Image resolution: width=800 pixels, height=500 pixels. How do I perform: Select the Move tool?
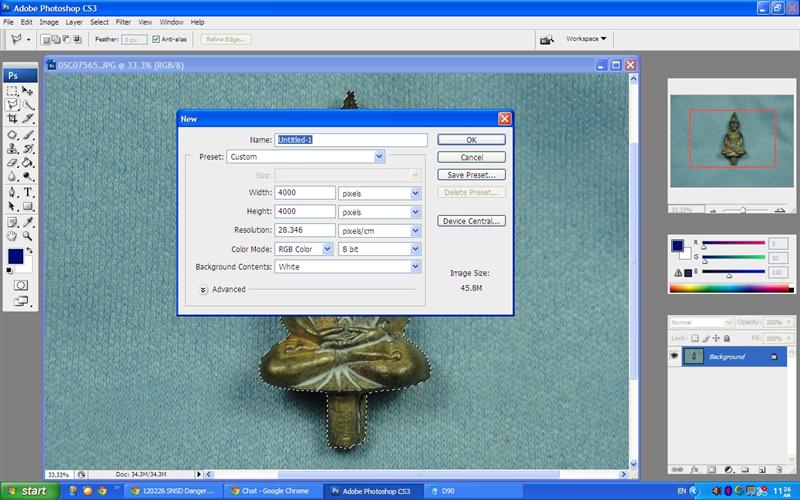click(28, 90)
